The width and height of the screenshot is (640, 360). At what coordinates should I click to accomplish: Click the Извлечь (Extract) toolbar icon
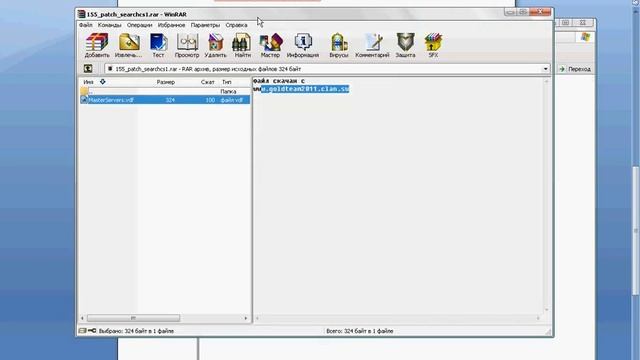tap(129, 45)
